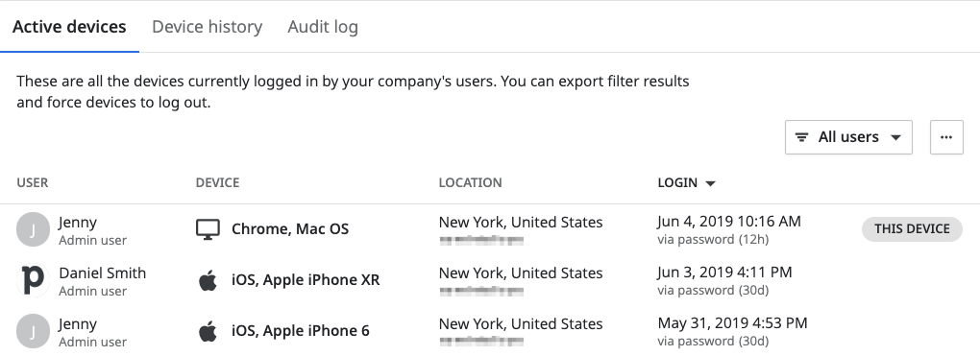This screenshot has width=980, height=356.
Task: Click the USER column header
Action: click(33, 183)
